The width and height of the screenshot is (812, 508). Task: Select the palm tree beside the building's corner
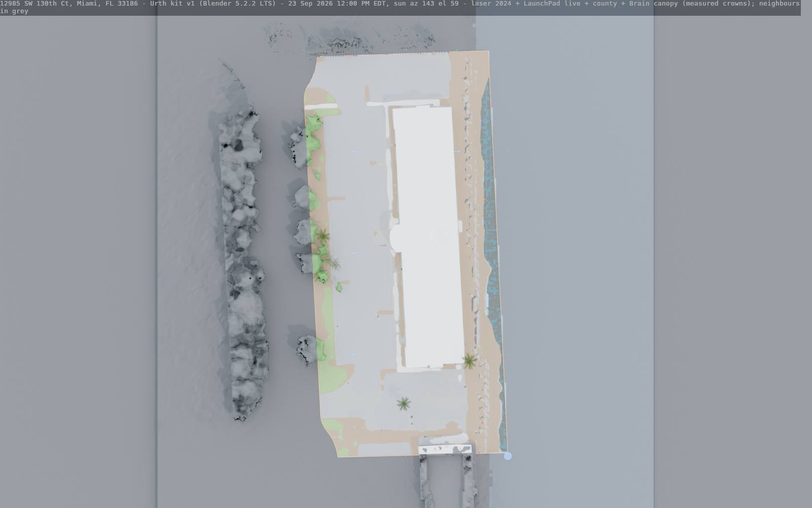pos(469,361)
